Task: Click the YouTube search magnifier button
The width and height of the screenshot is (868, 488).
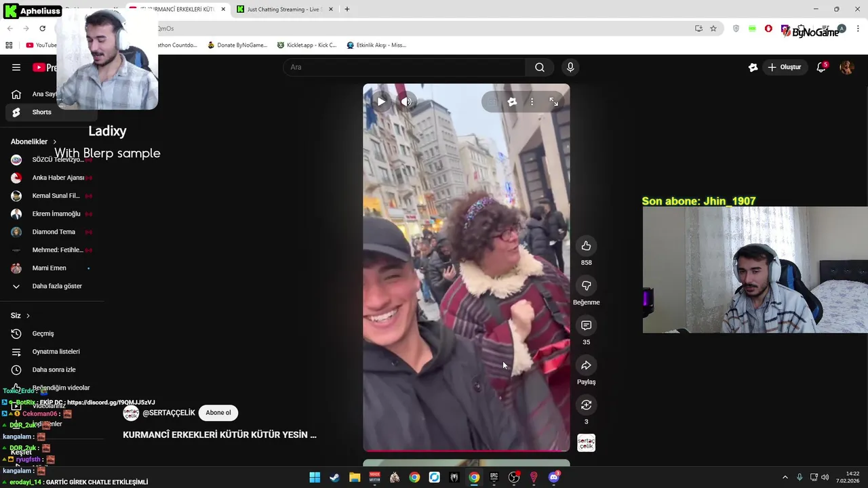Action: click(x=540, y=67)
